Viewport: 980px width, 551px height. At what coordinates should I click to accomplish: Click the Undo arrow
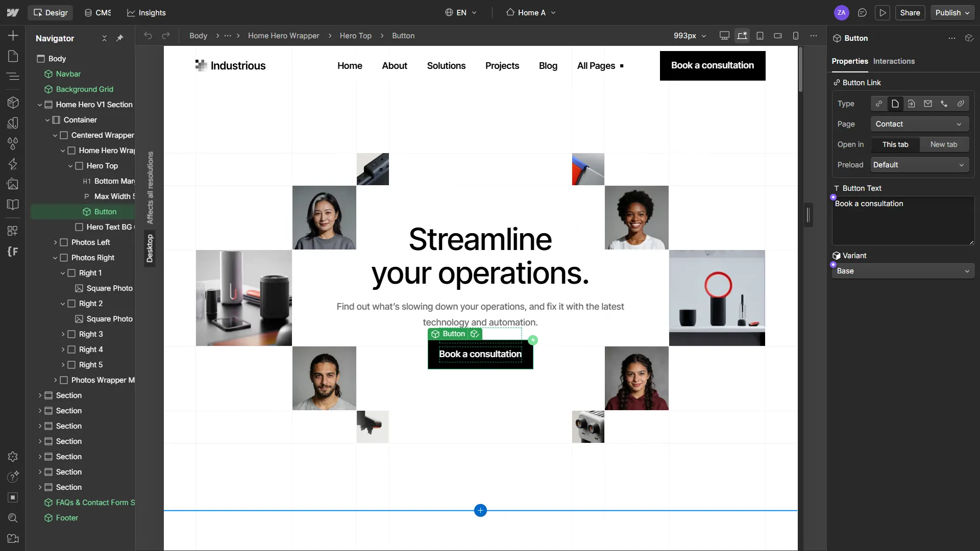(148, 36)
